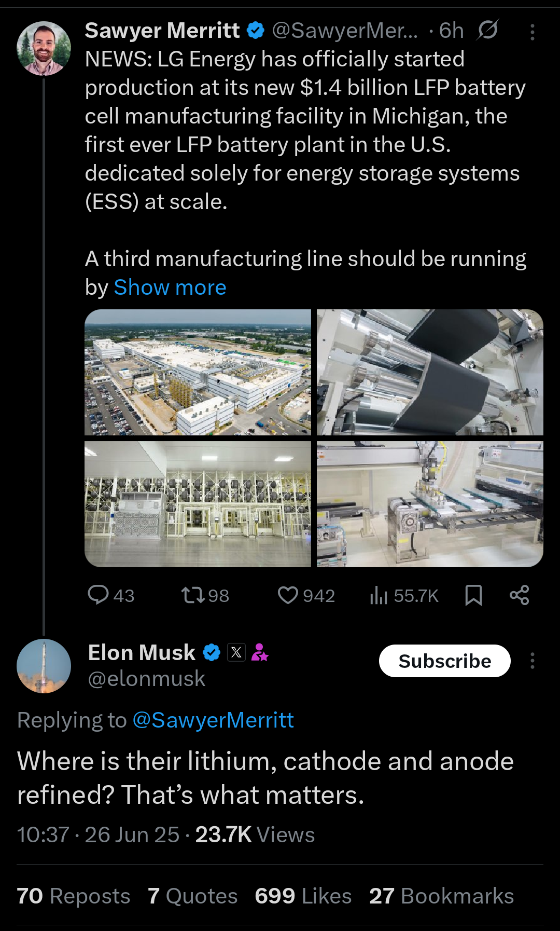Open three-dot menu beside Subscribe button

pos(532,661)
